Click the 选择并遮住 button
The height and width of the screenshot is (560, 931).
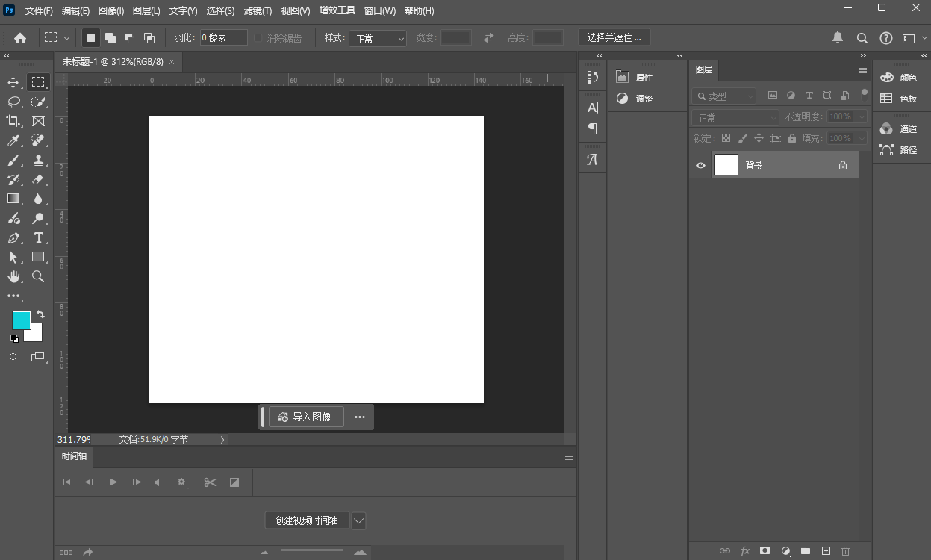[614, 37]
